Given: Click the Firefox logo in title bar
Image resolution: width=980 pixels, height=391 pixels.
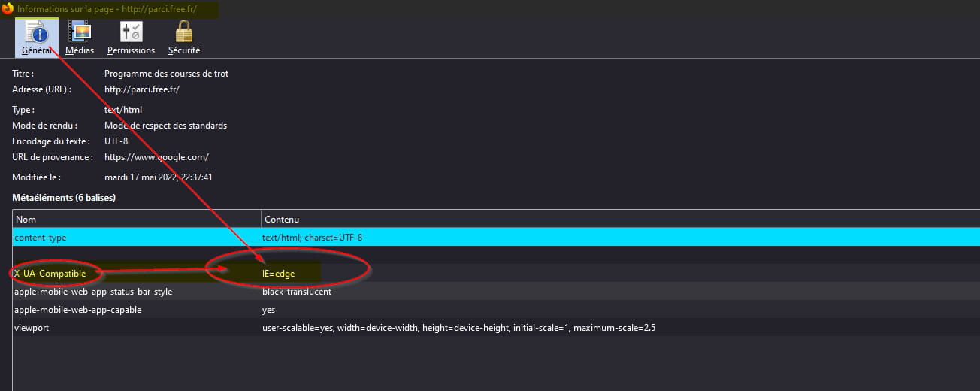Looking at the screenshot, I should (8, 9).
